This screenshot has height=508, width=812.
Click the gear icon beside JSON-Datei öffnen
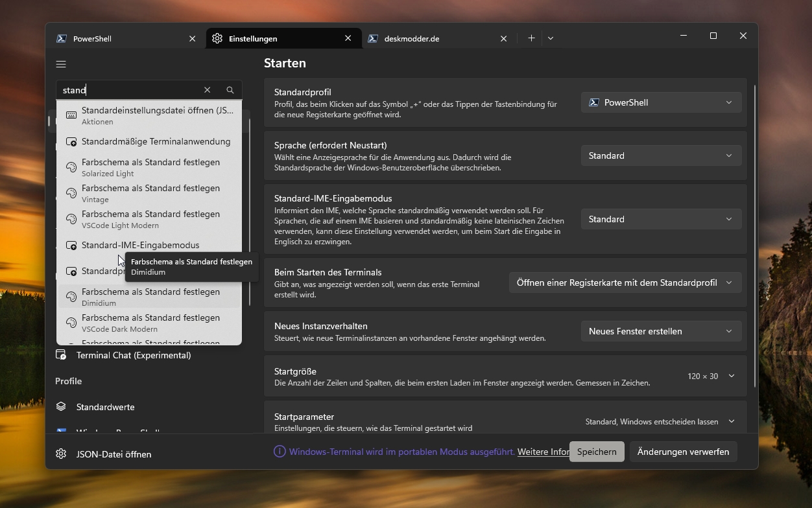tap(61, 454)
